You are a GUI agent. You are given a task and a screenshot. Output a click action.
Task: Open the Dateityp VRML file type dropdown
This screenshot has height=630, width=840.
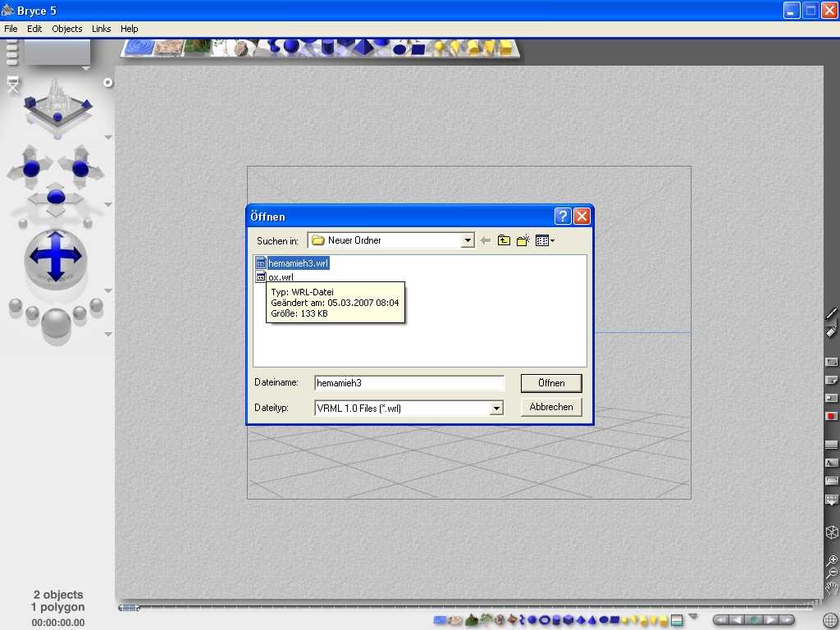pyautogui.click(x=496, y=409)
